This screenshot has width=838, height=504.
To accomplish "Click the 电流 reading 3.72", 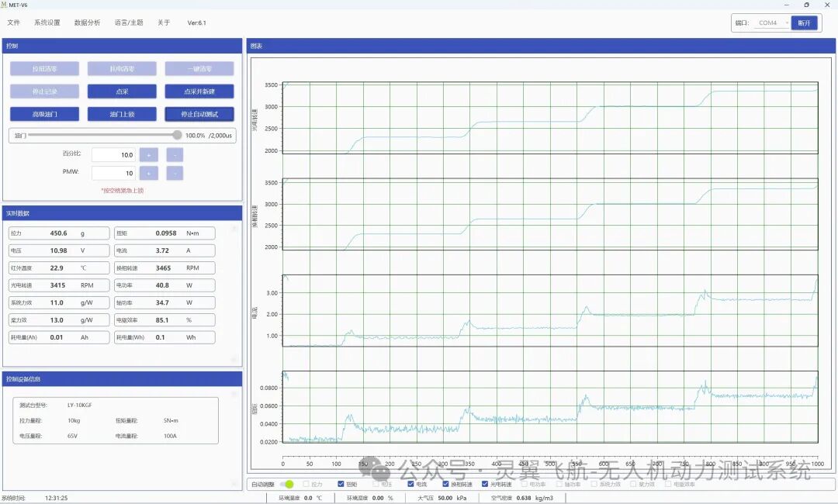I will (x=162, y=250).
